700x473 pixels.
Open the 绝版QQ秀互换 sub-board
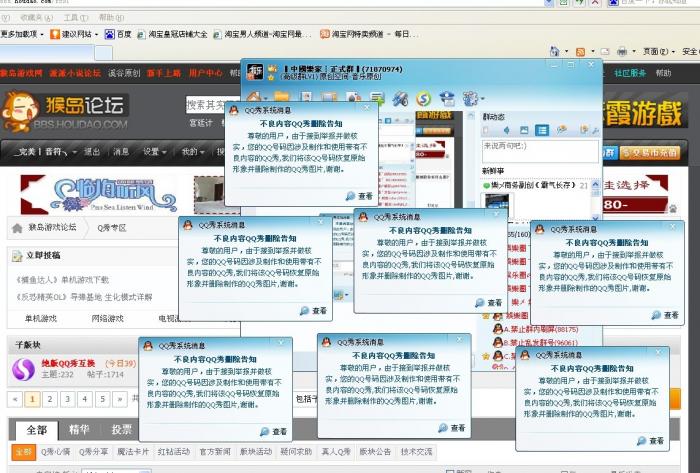tap(68, 363)
